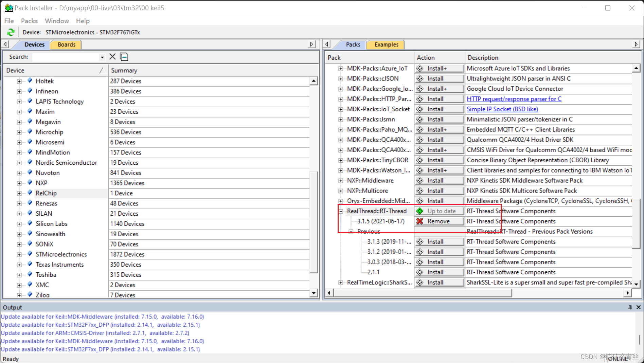Click the Nuvoton vendor icon
644x363 pixels.
pos(30,173)
